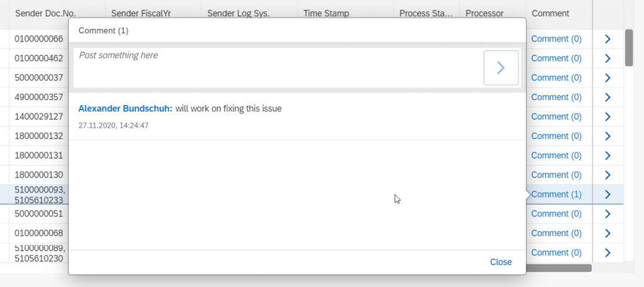Open chevron for highlighted Comment (1) row

608,194
